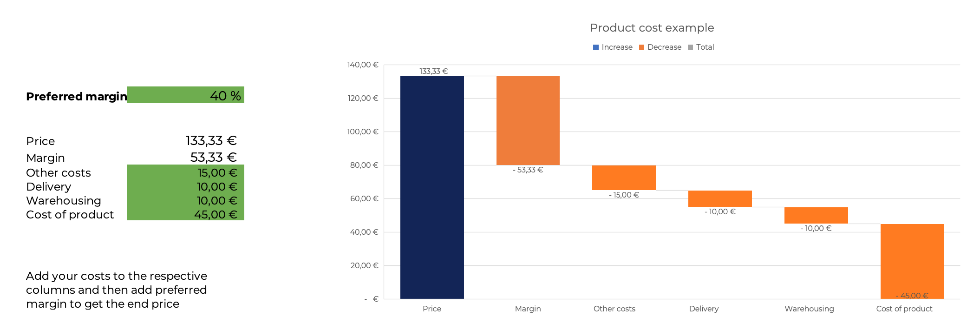Click the Decrease legend orange swatch
Viewport: 980px width, 330px height.
[x=641, y=47]
